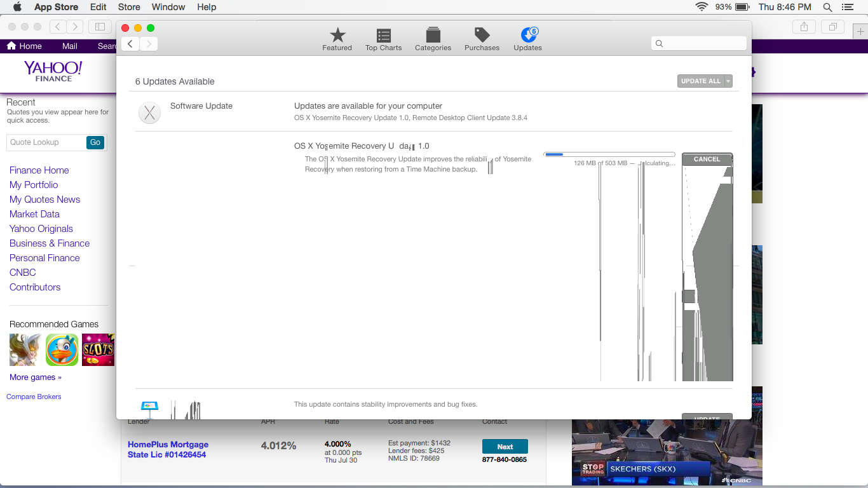Open the Slots game thumbnail
868x488 pixels.
[x=98, y=349]
